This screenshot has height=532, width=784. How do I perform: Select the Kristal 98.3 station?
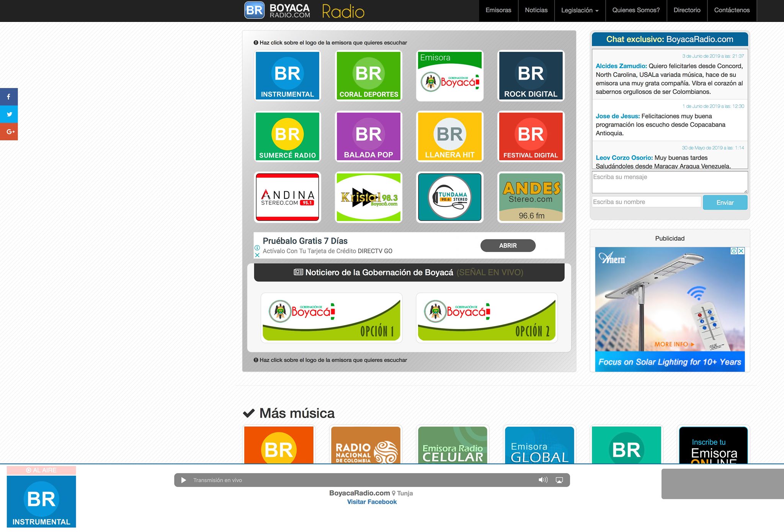point(369,197)
